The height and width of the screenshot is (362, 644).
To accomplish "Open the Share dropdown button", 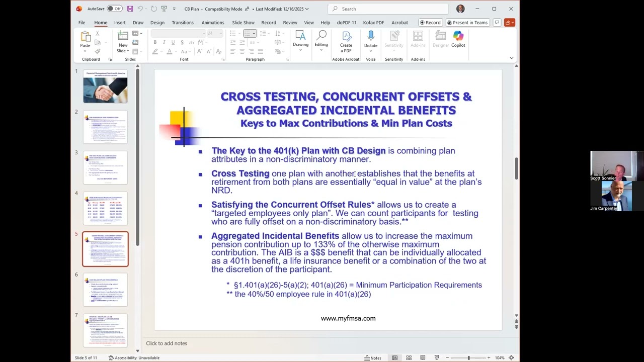I will [510, 23].
